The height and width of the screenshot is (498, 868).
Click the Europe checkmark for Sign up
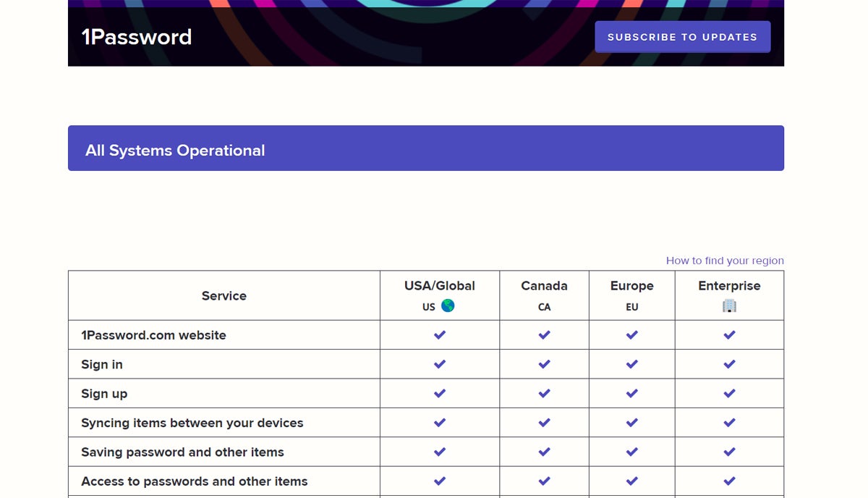click(631, 394)
